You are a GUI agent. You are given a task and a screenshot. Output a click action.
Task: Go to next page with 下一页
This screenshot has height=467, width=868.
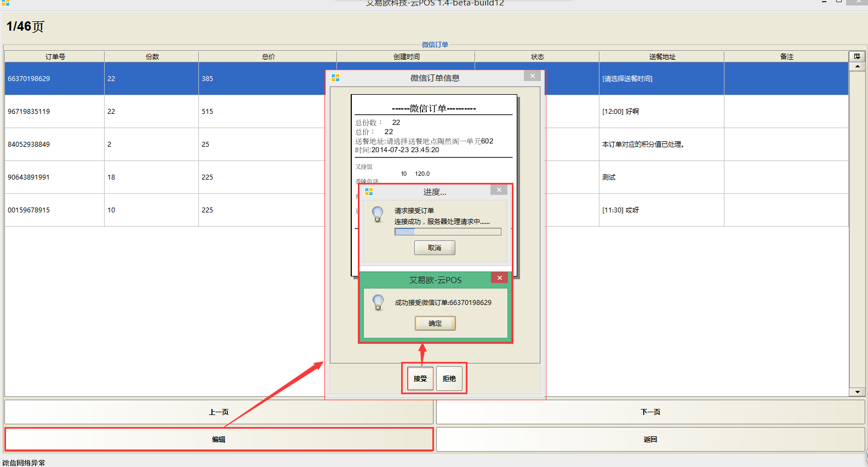(650, 412)
